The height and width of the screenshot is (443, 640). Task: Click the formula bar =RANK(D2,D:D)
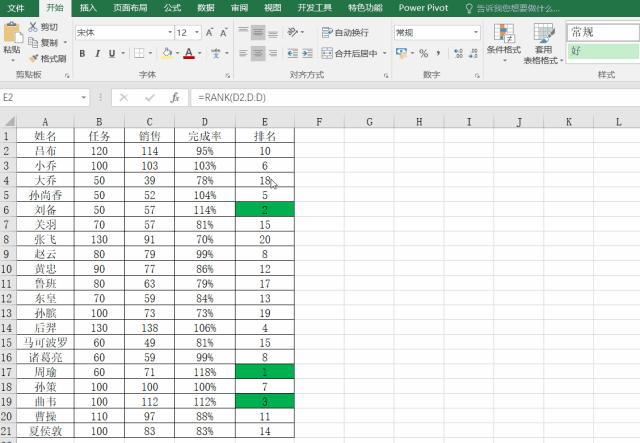[x=415, y=98]
